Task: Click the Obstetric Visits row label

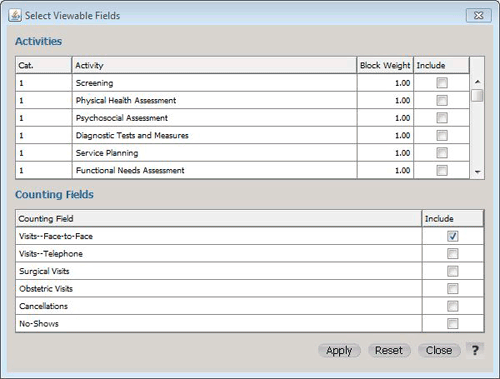Action: [x=46, y=289]
